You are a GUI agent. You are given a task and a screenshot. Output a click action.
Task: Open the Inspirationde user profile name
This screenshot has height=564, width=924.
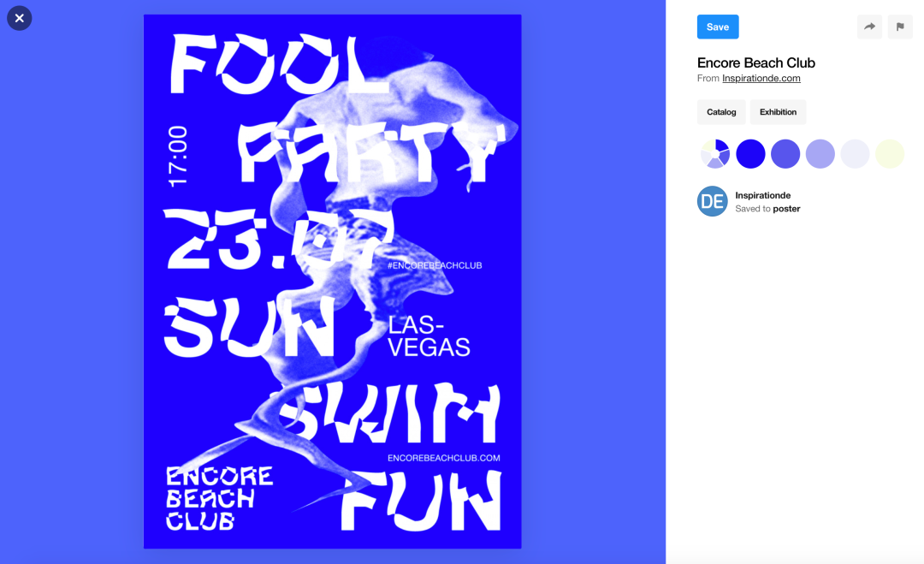pyautogui.click(x=762, y=195)
